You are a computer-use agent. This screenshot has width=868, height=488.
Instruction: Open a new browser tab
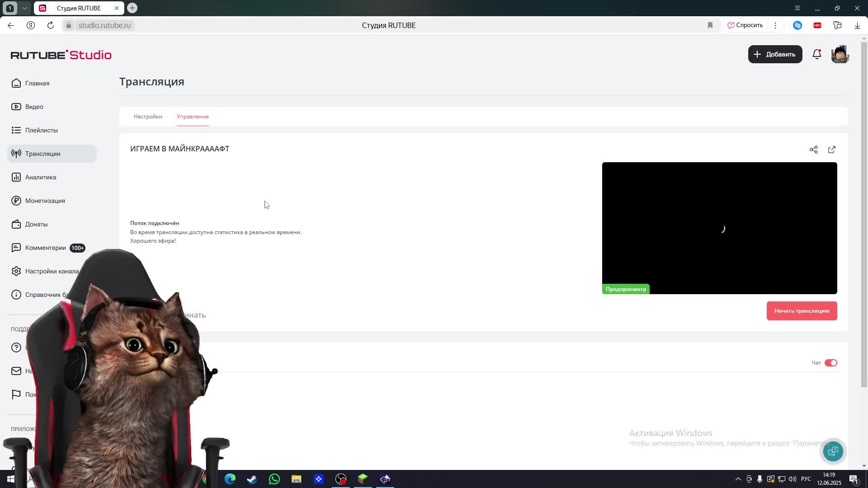[x=132, y=8]
